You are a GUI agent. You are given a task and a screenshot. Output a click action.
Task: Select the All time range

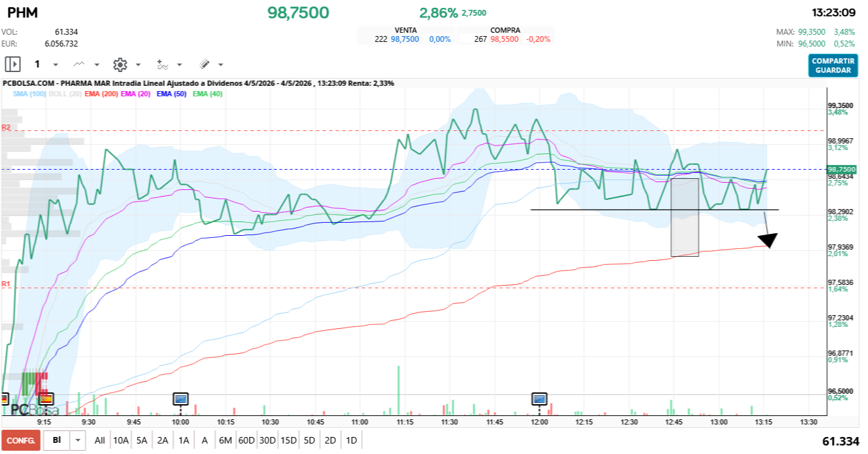click(100, 440)
